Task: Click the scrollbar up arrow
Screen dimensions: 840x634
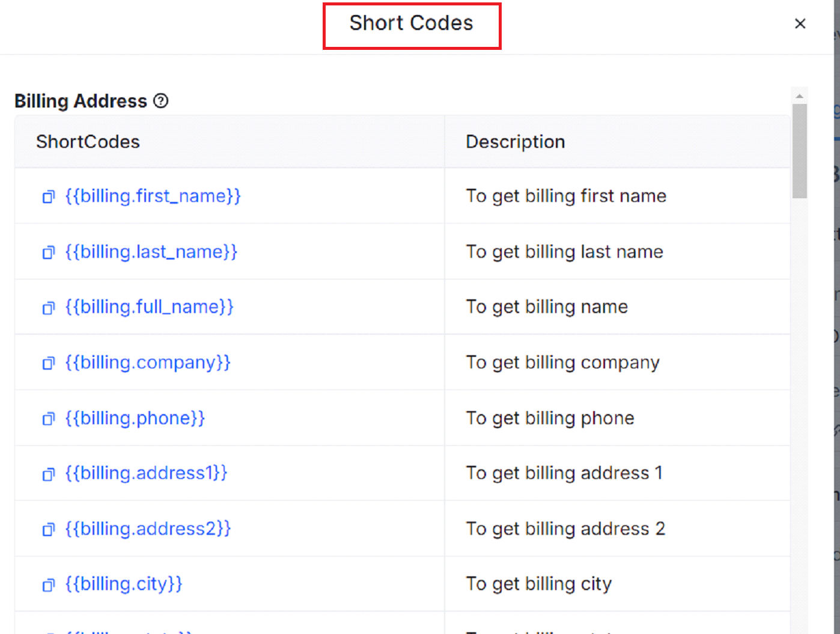Action: pos(799,96)
